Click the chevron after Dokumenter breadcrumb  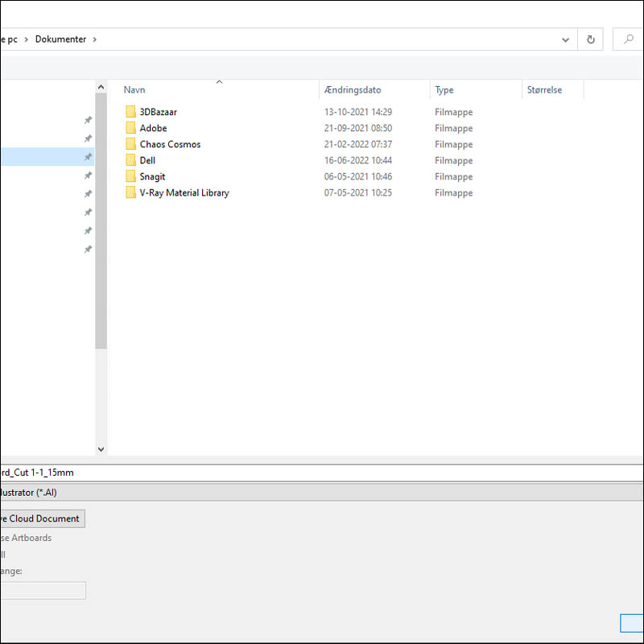[94, 39]
